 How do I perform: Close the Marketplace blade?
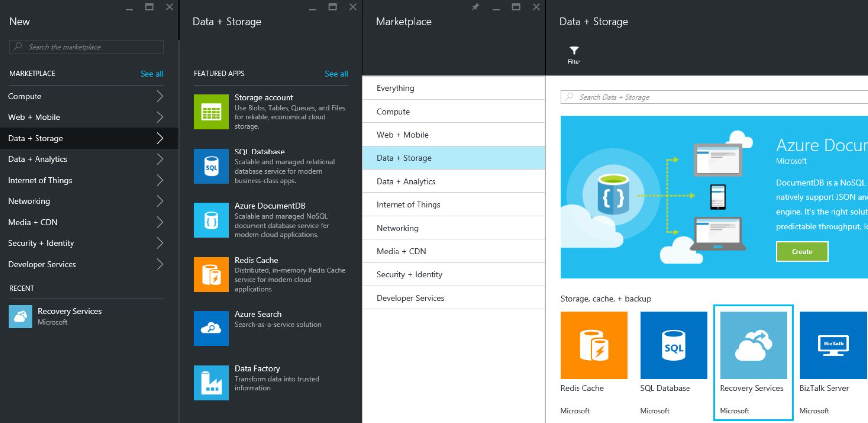pos(536,7)
